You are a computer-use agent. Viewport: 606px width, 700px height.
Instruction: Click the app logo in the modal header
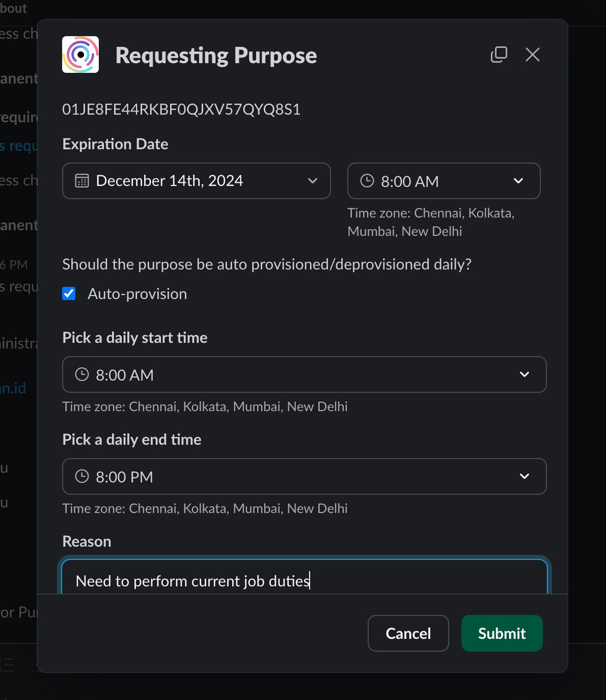tap(80, 55)
